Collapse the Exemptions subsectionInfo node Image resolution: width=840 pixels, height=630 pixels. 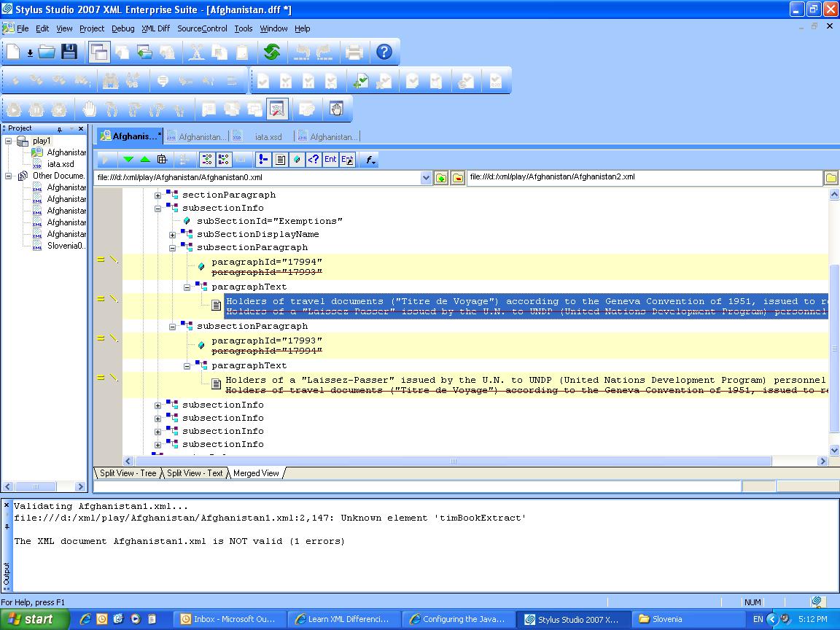click(x=157, y=209)
